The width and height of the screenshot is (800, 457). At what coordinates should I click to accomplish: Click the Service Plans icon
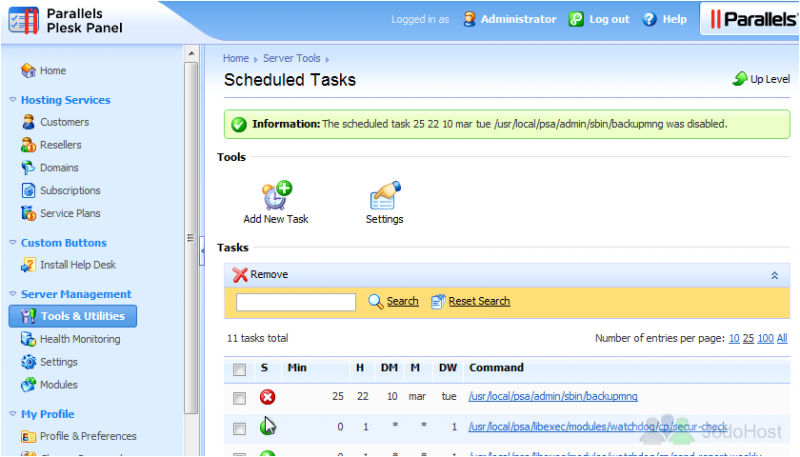tap(28, 213)
